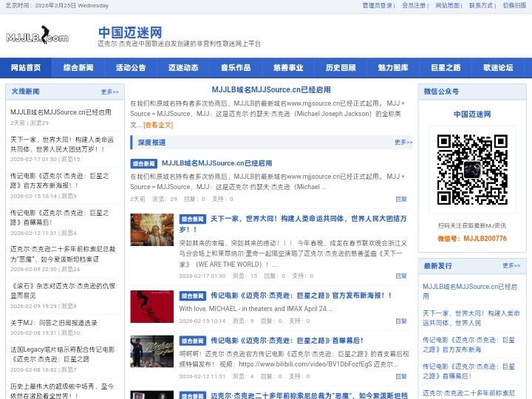Open the red movie poster thumbnail
The height and width of the screenshot is (399, 532).
[x=151, y=306]
